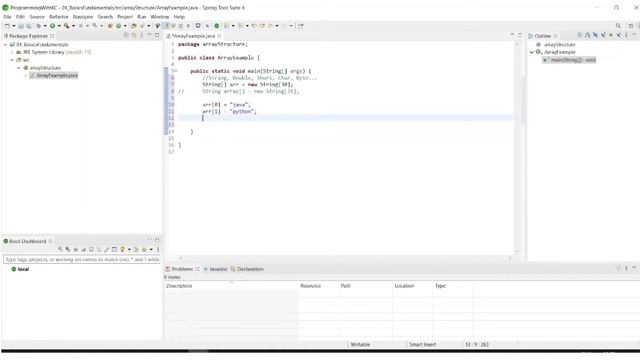Select main(String[]) method in Outline
Image resolution: width=640 pixels, height=360 pixels.
569,60
